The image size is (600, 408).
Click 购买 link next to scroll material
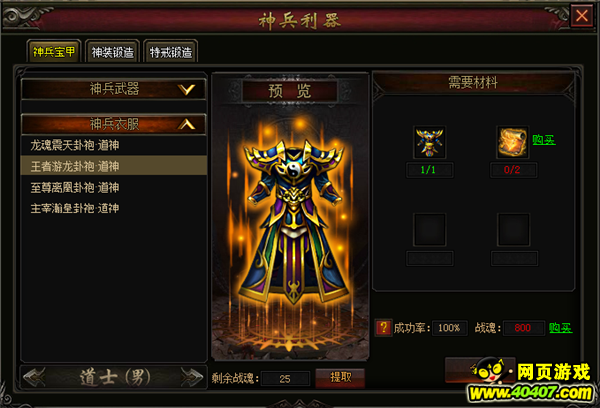(543, 140)
